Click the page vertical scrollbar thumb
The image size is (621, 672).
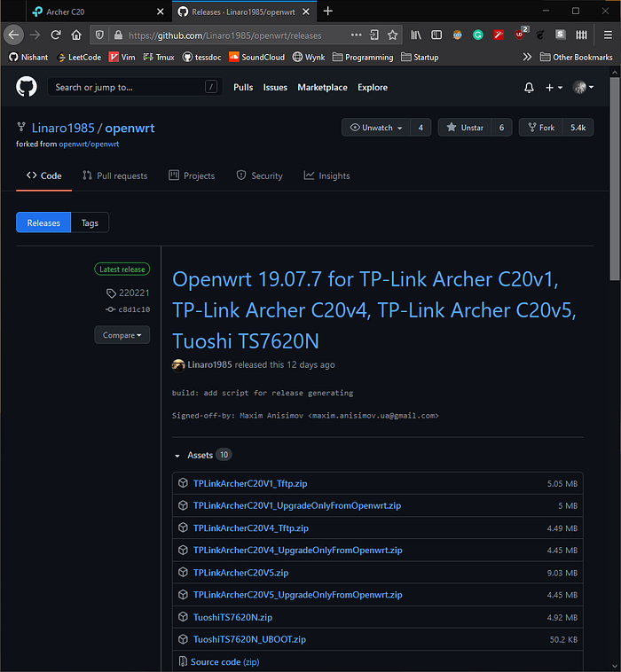[x=615, y=179]
